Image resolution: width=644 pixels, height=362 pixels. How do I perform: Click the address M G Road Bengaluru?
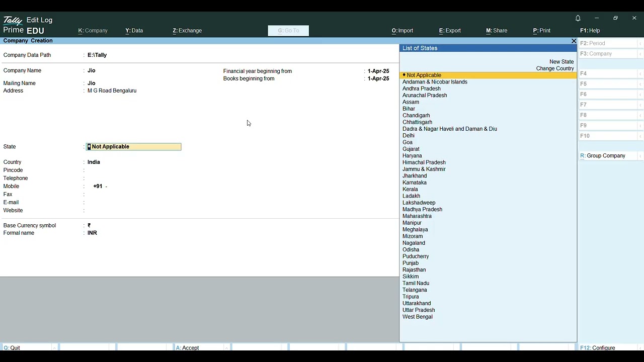click(112, 91)
